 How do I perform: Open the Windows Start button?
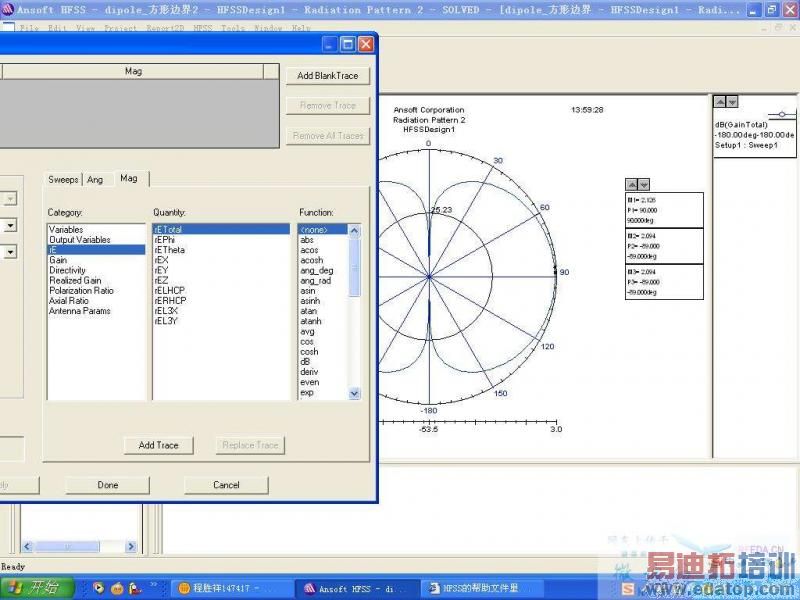(37, 588)
